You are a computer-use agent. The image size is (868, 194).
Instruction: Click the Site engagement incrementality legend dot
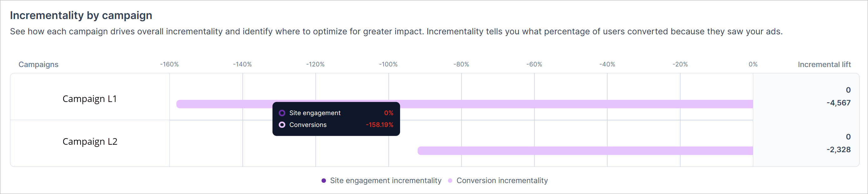coord(323,181)
